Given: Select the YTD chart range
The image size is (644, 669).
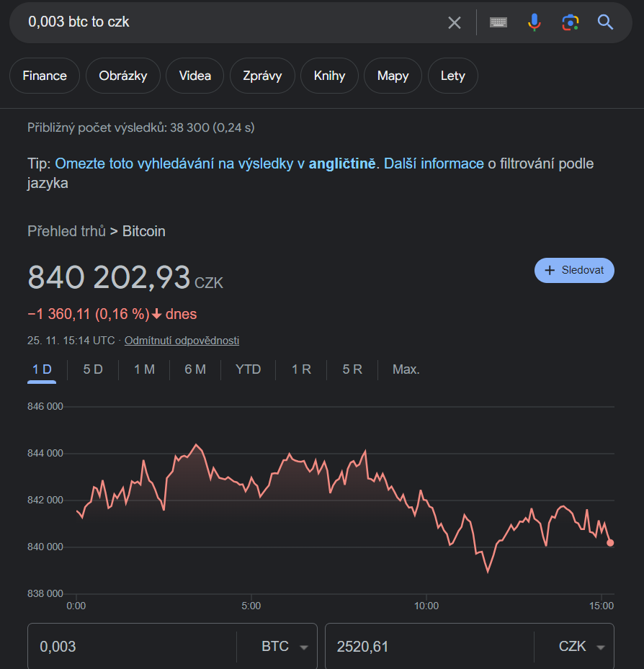Looking at the screenshot, I should (x=248, y=369).
